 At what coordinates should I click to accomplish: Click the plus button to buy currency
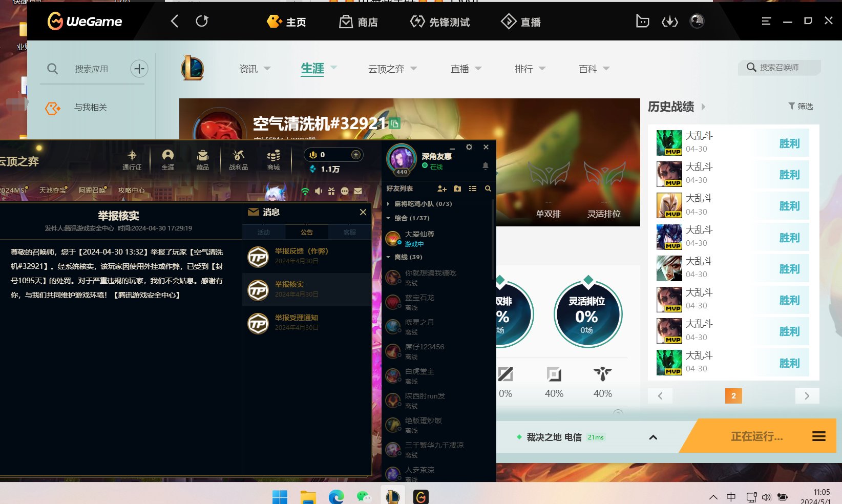[356, 155]
